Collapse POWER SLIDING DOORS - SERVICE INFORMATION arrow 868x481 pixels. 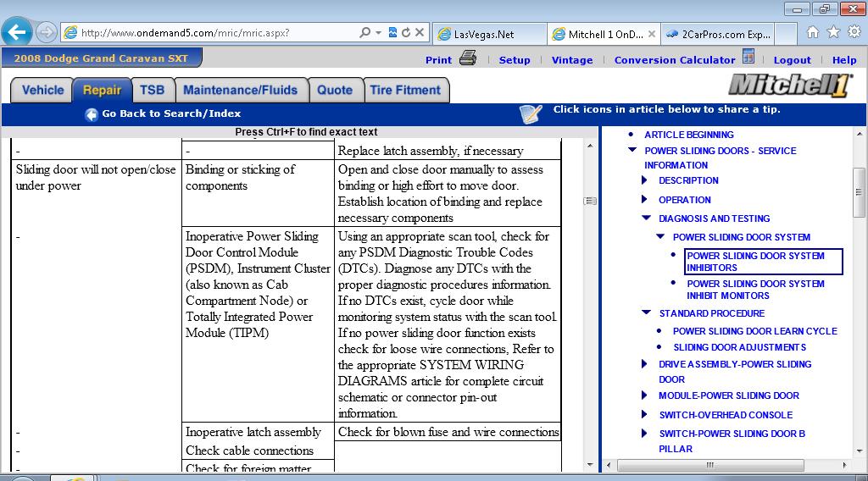[x=632, y=149]
